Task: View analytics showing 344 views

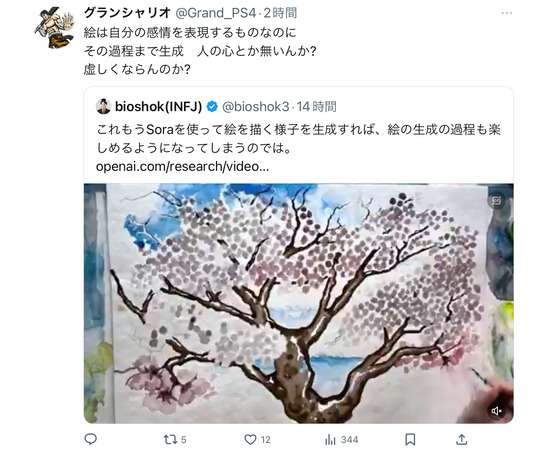Action: pos(341,439)
